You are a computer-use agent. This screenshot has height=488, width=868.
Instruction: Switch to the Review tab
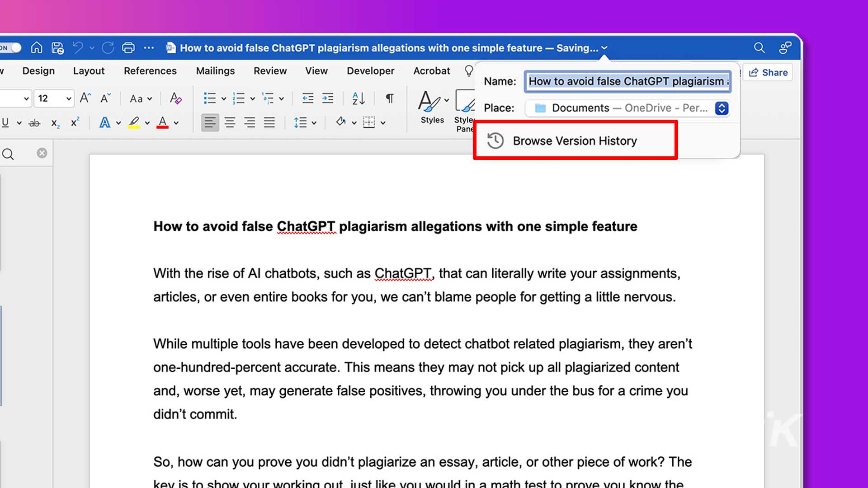pos(270,71)
